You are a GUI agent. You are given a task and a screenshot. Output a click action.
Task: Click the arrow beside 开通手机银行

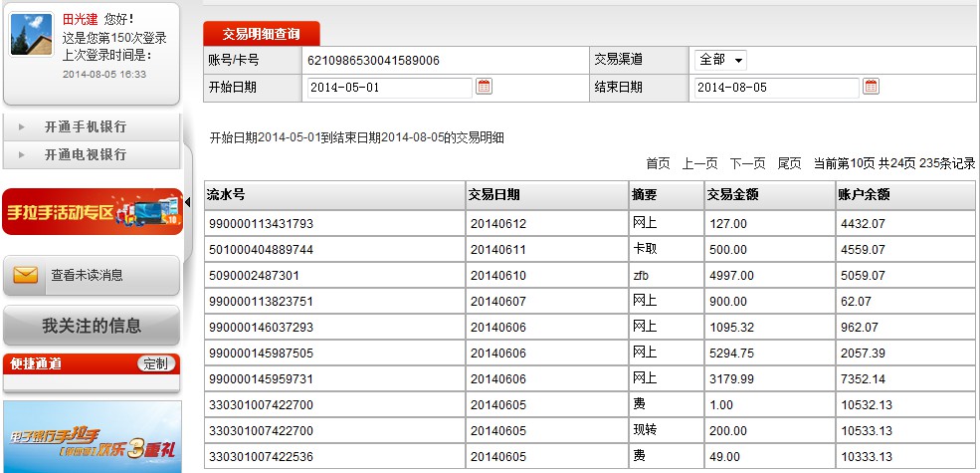click(x=22, y=127)
